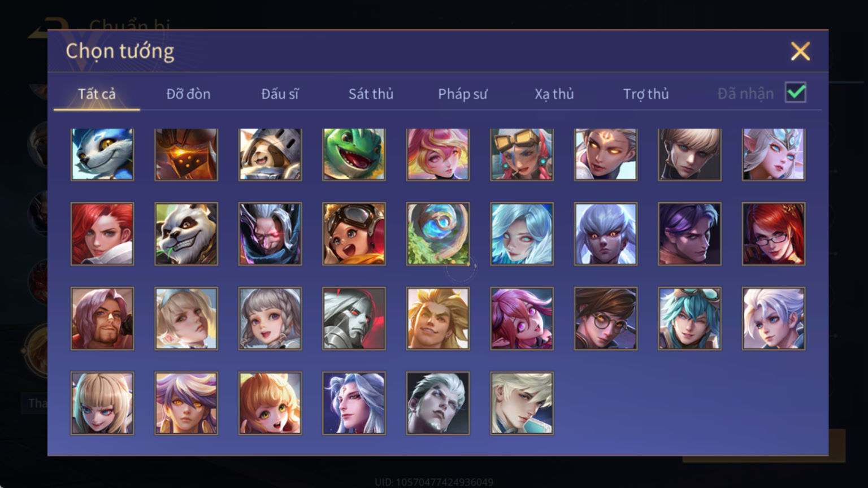
Task: Close the Chọn tướng dialog
Action: (x=800, y=51)
